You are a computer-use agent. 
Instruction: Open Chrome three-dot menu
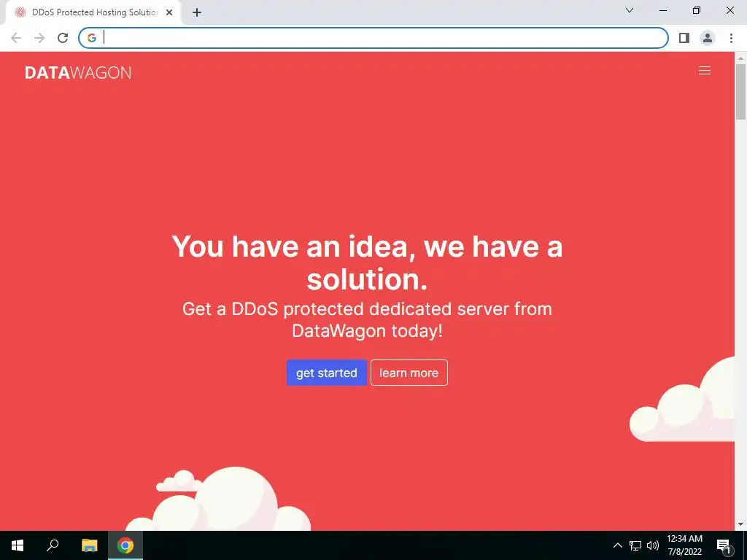pos(731,38)
